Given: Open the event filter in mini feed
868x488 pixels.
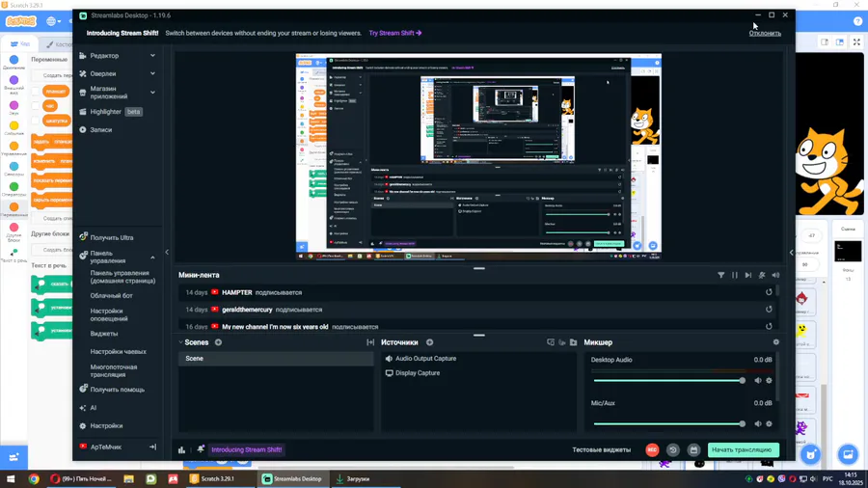Looking at the screenshot, I should click(x=720, y=275).
